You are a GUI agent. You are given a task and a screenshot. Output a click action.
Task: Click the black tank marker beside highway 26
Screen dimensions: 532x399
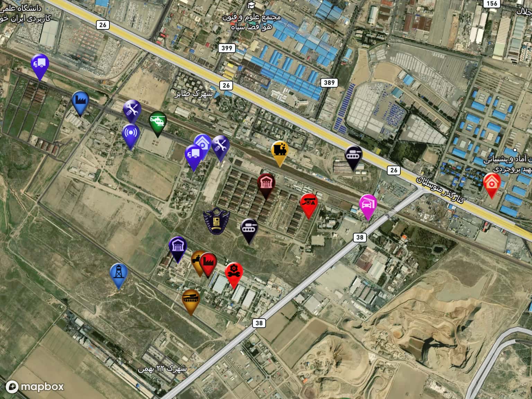[354, 158]
